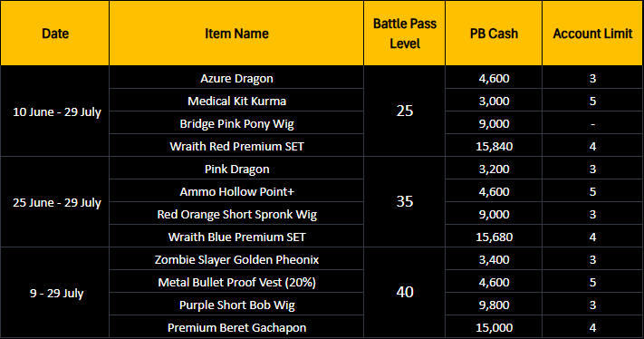Image resolution: width=644 pixels, height=339 pixels.
Task: Select Wraith Red Premium SET item
Action: 236,146
